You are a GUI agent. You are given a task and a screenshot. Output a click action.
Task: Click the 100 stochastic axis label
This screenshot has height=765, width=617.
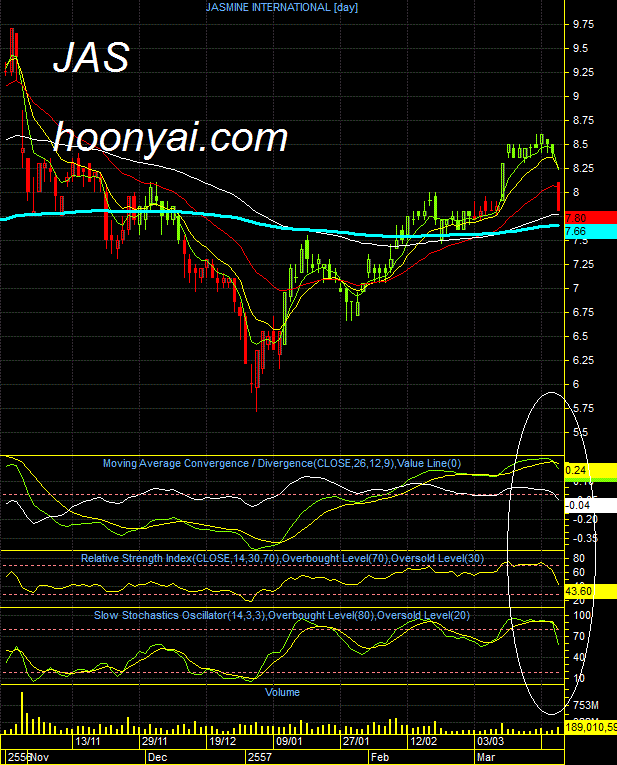[582, 615]
